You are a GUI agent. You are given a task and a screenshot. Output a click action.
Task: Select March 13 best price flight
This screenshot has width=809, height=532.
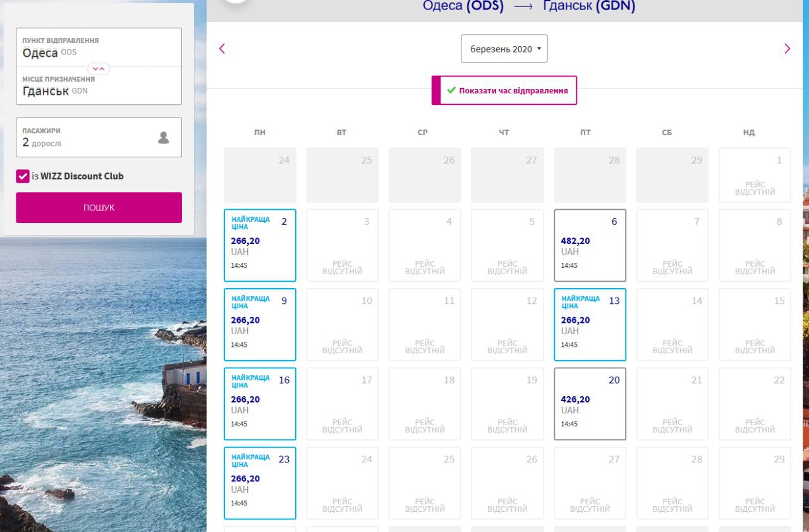(590, 325)
